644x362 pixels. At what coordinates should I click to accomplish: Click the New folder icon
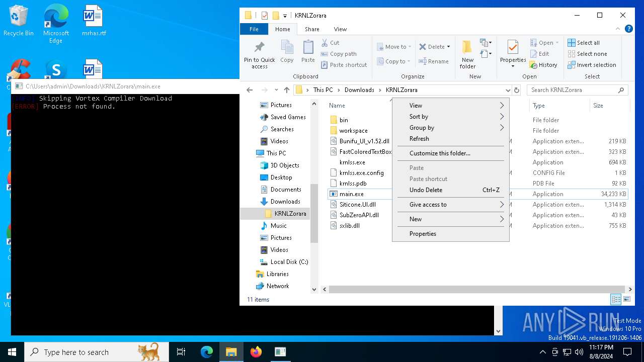click(x=467, y=47)
